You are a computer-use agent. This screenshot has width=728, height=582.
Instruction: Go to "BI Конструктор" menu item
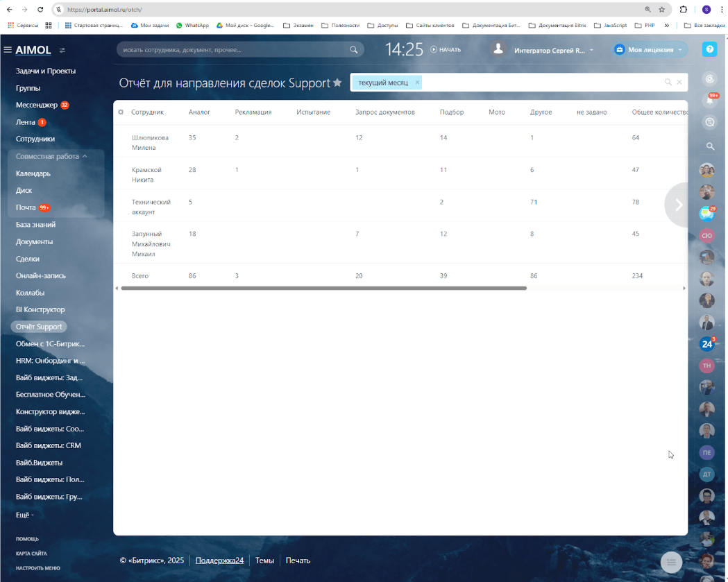pyautogui.click(x=40, y=309)
